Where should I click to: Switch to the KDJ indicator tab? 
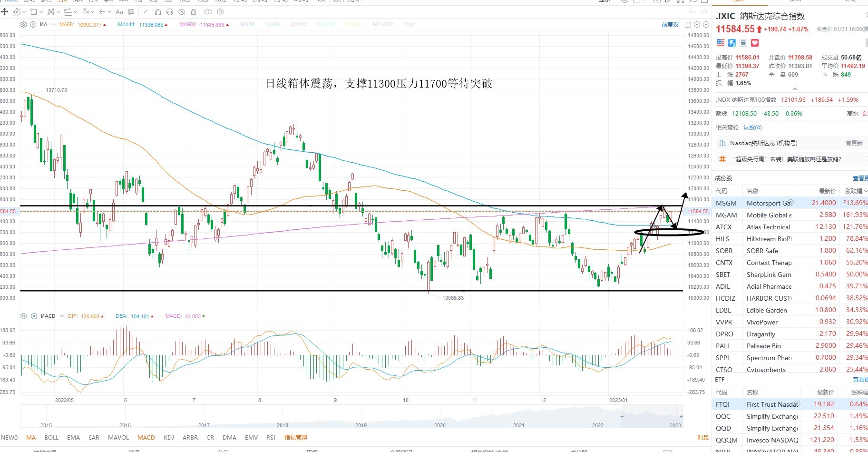coord(169,437)
